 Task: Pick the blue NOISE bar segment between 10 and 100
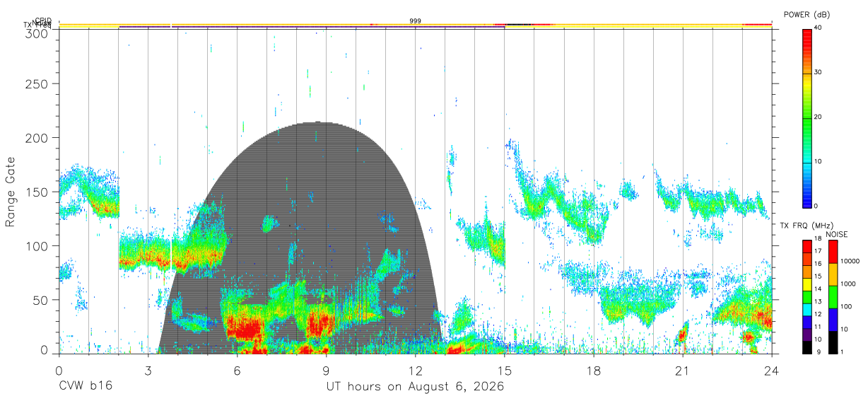(832, 320)
